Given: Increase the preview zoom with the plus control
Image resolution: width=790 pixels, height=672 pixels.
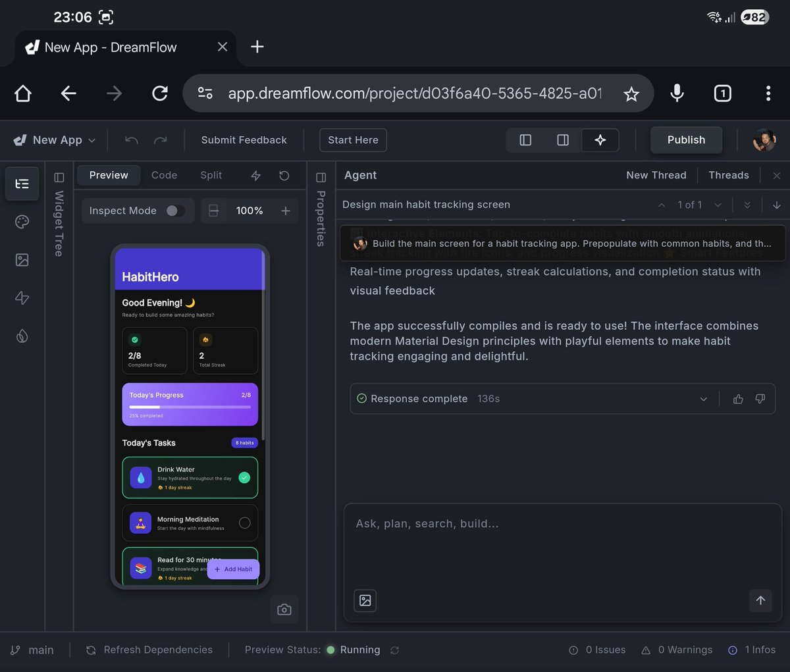Looking at the screenshot, I should pyautogui.click(x=285, y=211).
